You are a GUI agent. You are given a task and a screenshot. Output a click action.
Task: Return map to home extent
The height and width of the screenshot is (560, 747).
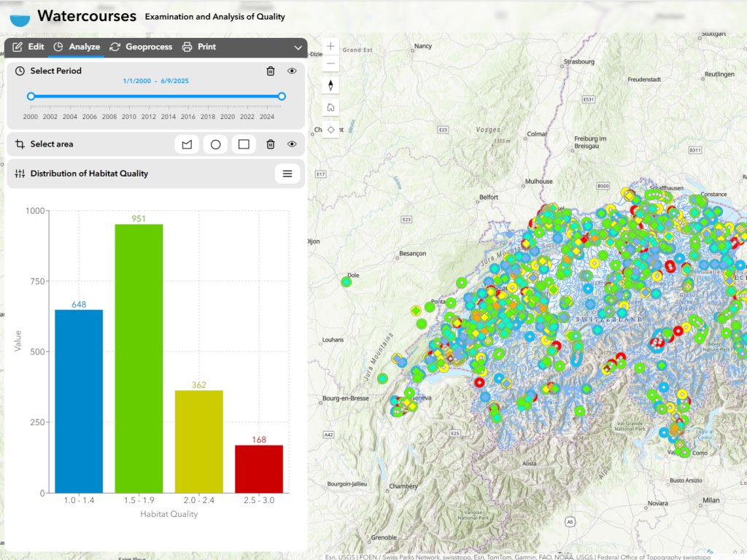tap(330, 108)
